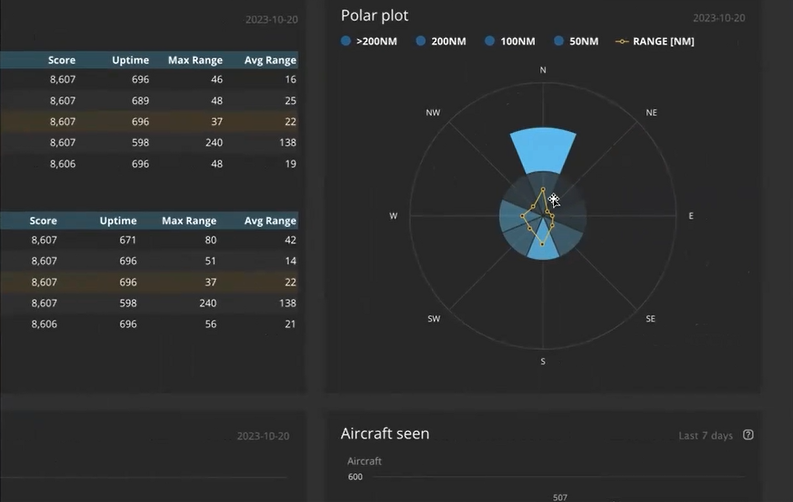
Task: Sort the lower table by Max Range header
Action: (x=189, y=221)
